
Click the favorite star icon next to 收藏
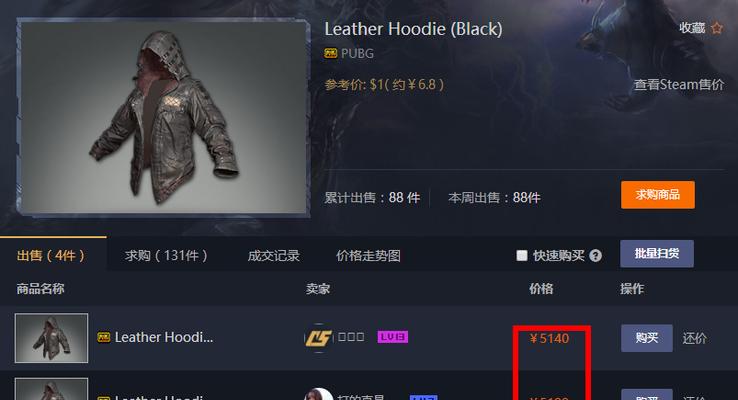coord(716,28)
